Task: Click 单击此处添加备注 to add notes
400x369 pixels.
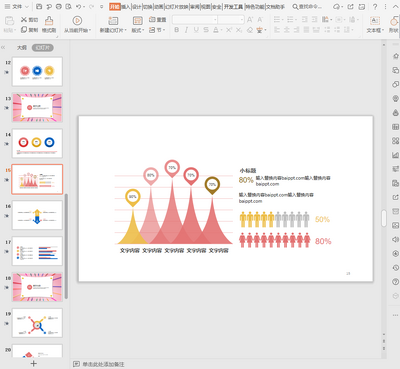Action: 103,364
